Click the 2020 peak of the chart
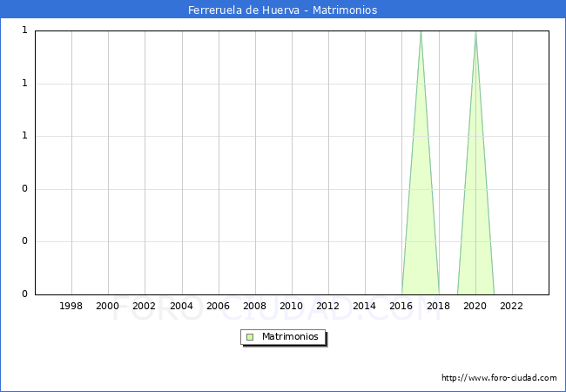This screenshot has width=566, height=392. pos(475,32)
